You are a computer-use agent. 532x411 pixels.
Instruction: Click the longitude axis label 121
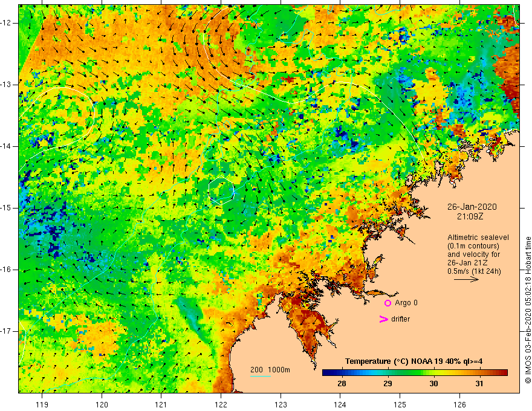[161, 404]
